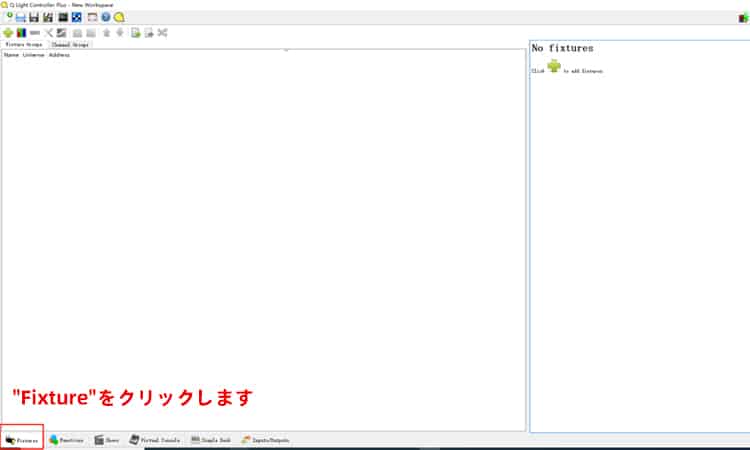Toggle fullscreen mode icon

[92, 18]
